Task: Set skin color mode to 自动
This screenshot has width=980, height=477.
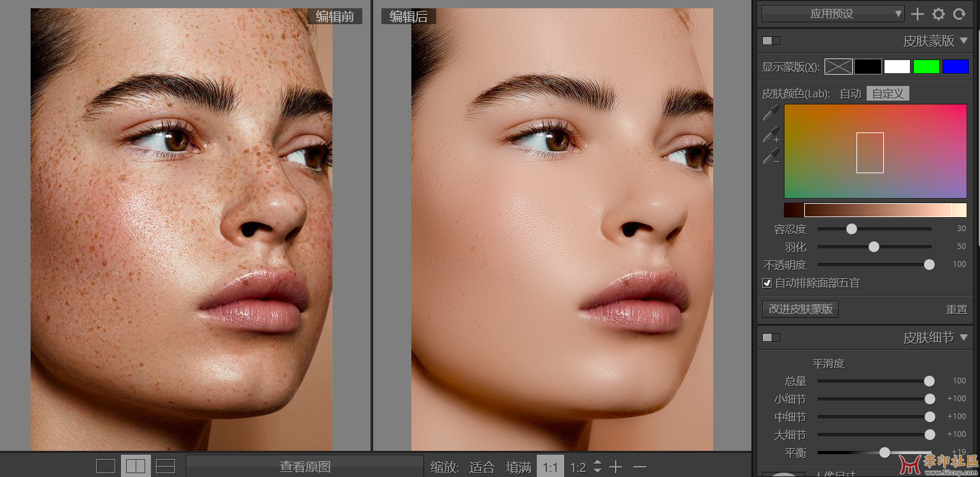Action: coord(850,94)
